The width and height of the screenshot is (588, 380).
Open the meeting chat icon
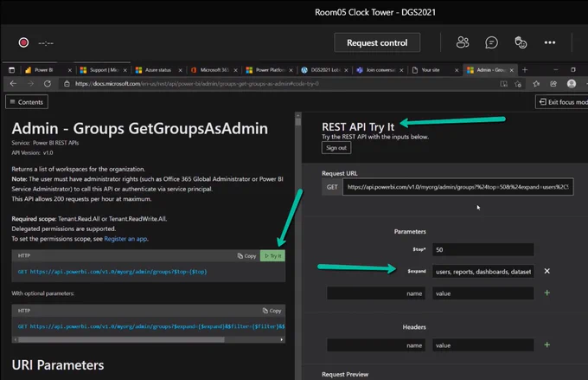[x=491, y=42]
